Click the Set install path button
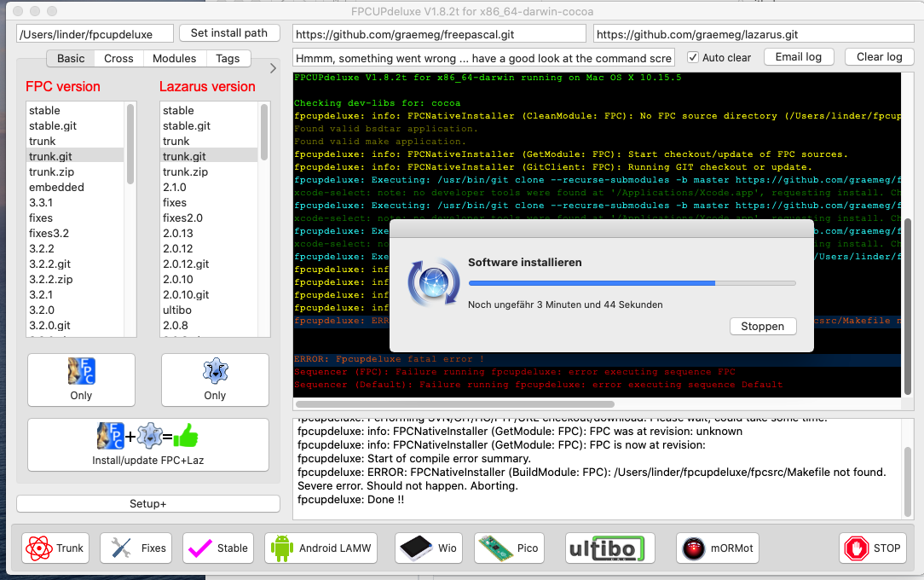Viewport: 924px width, 580px height. click(x=229, y=33)
